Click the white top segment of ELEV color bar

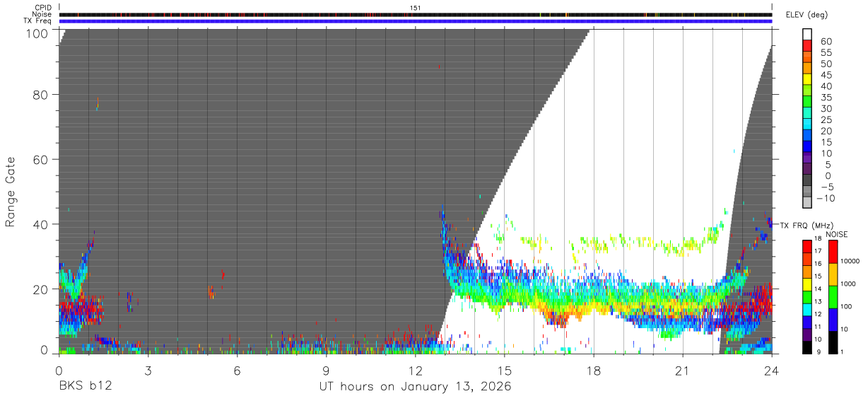point(807,33)
